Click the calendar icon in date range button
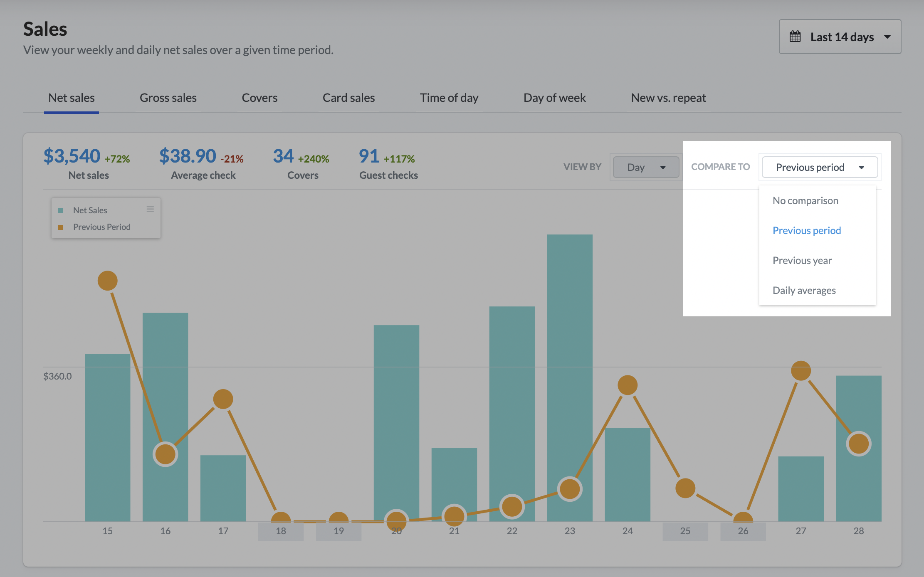The width and height of the screenshot is (924, 577). click(x=795, y=37)
